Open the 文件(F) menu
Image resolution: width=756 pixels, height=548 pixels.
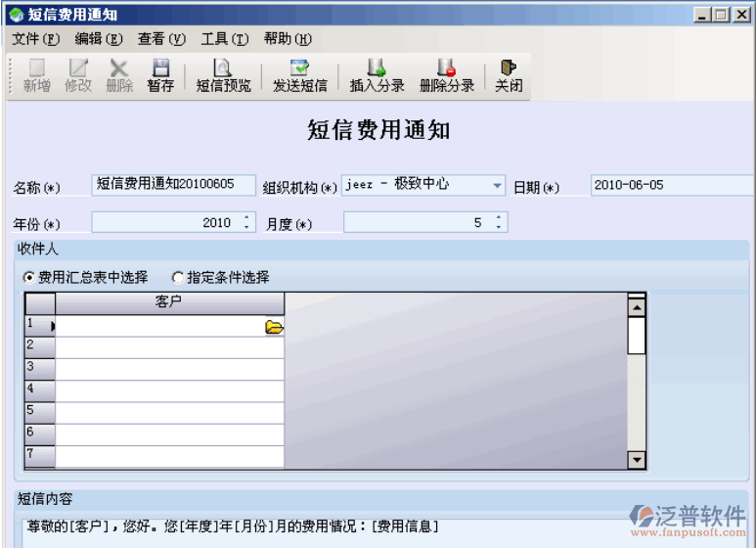[35, 38]
